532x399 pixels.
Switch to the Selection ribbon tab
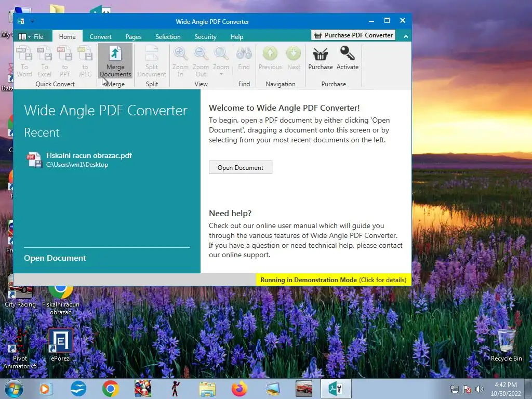coord(168,37)
